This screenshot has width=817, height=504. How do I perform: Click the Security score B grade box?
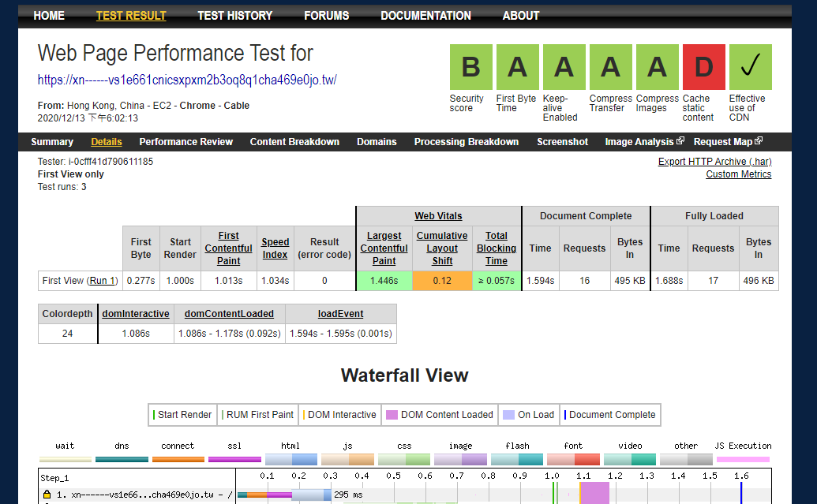click(x=470, y=67)
